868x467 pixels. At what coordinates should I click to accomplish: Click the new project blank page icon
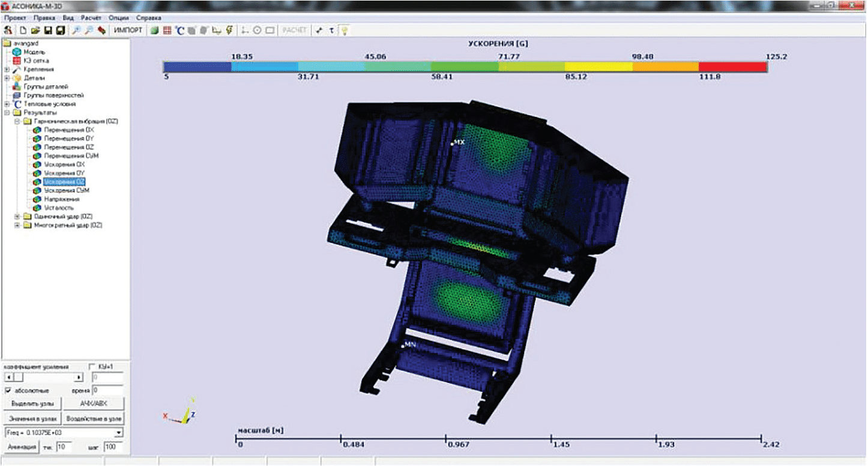pos(23,30)
